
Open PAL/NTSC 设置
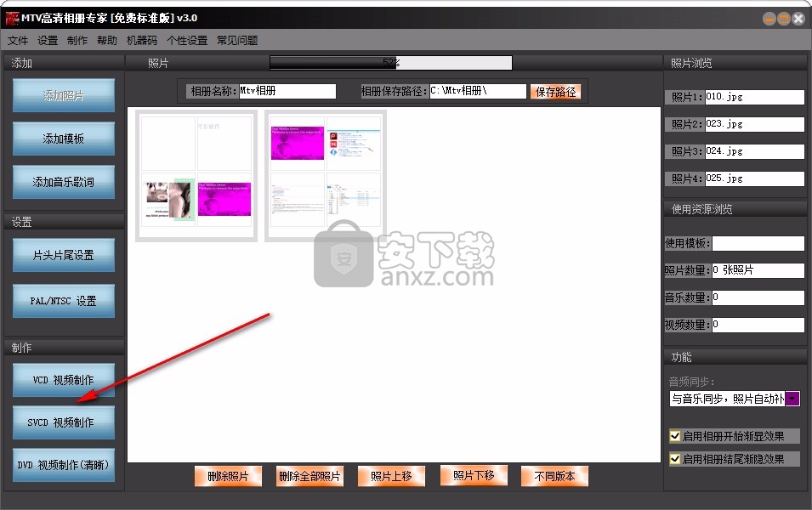point(64,301)
